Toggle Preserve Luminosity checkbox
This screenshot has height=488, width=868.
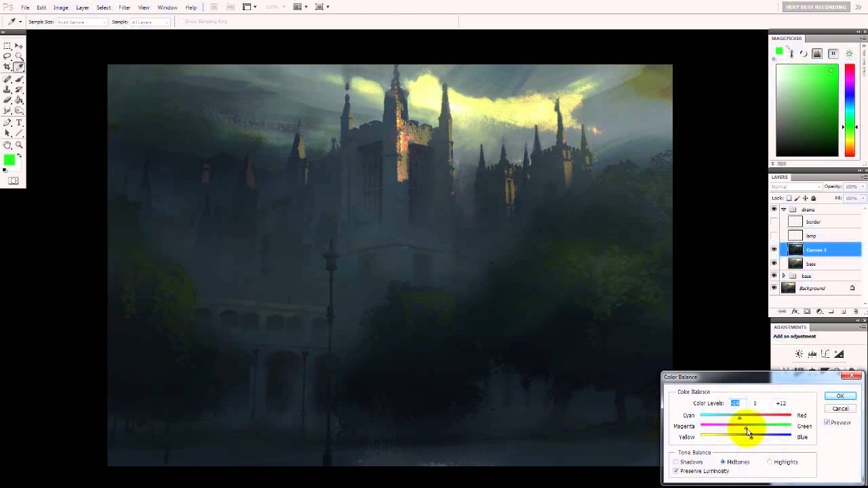676,471
